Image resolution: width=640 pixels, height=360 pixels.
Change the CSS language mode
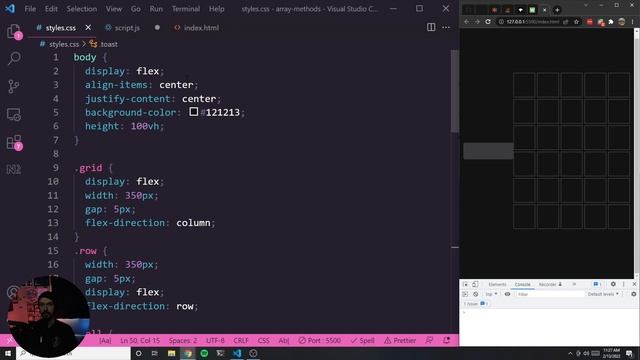[x=263, y=340]
